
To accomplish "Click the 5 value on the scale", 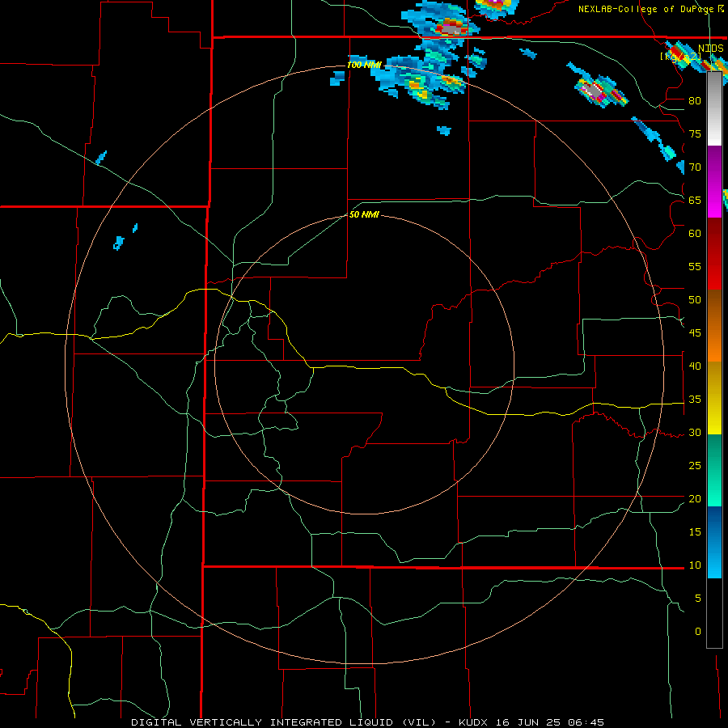I will (x=698, y=598).
